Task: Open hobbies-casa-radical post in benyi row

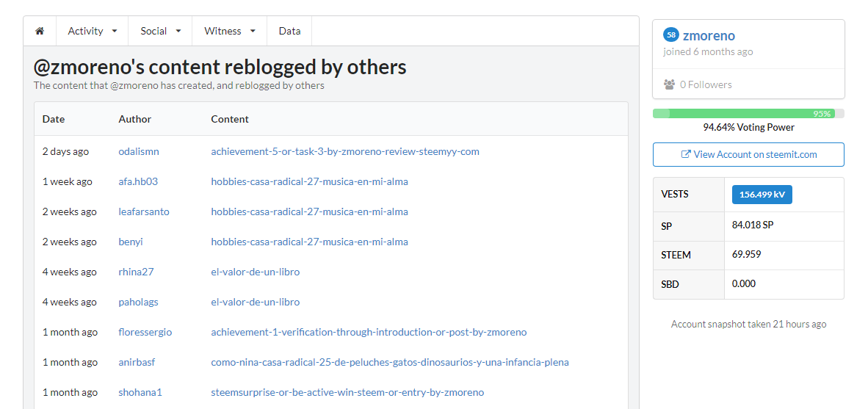Action: pos(309,242)
